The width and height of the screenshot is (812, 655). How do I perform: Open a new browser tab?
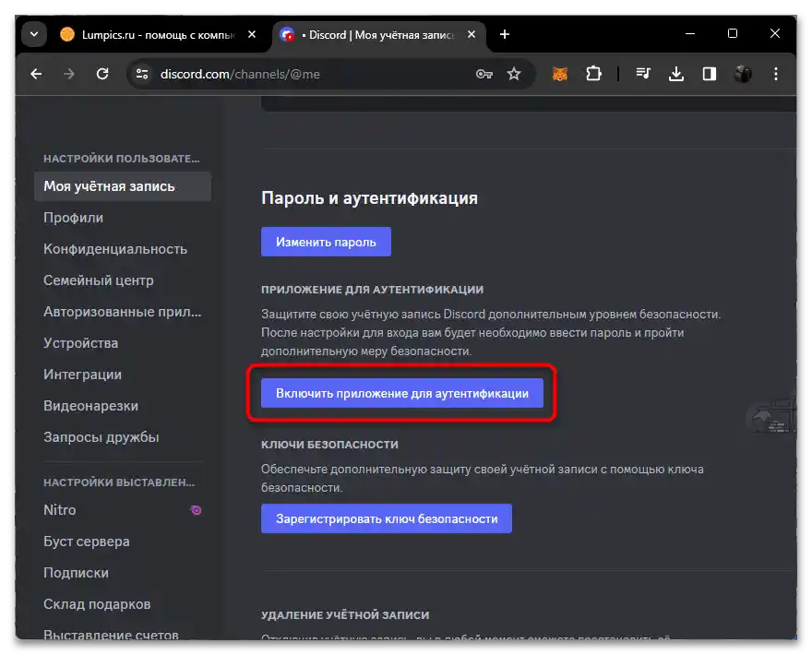point(504,34)
